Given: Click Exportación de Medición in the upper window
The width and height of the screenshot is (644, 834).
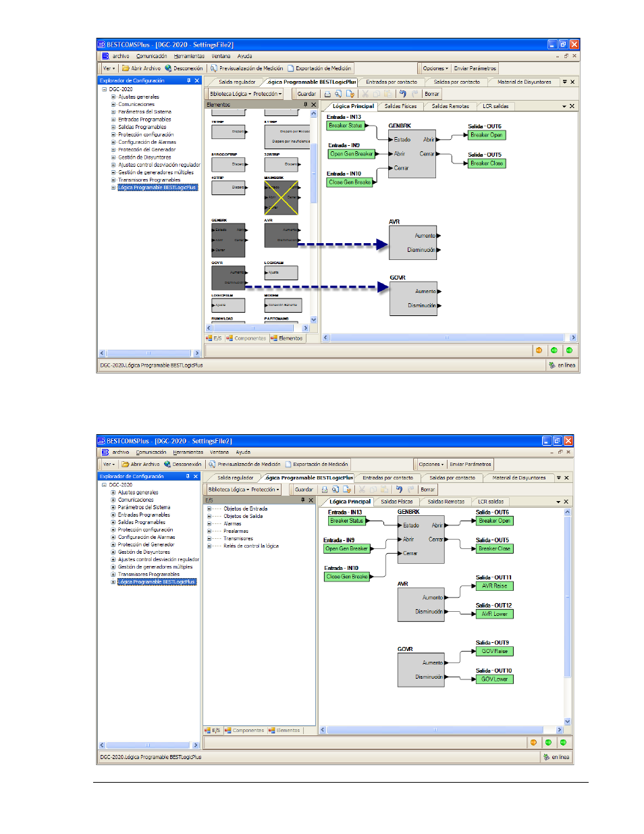Looking at the screenshot, I should (x=319, y=68).
